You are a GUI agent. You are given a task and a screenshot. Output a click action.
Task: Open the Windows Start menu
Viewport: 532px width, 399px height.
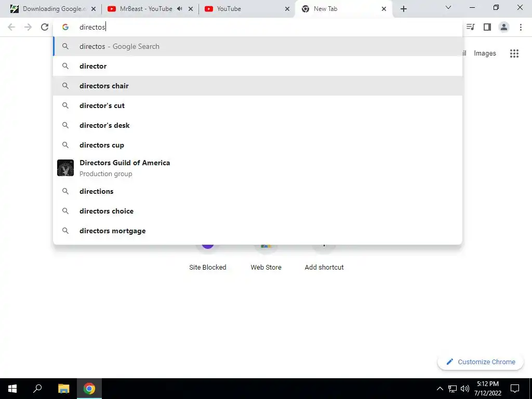point(12,389)
